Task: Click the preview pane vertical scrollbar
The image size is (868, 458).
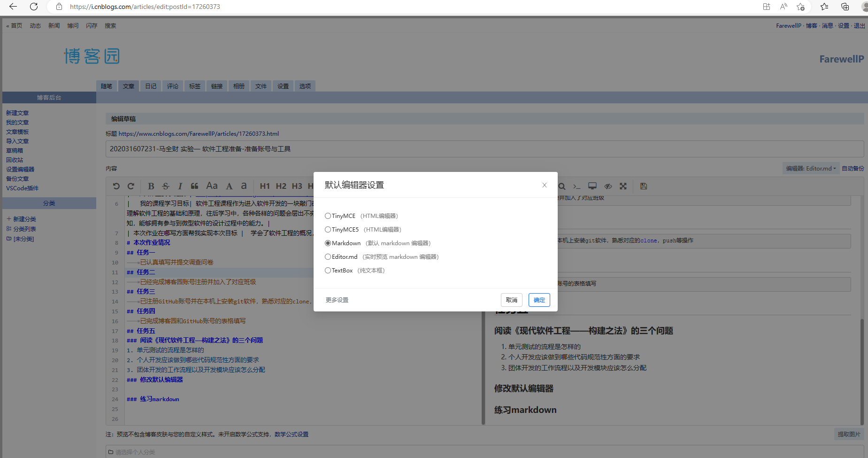Action: point(862,371)
